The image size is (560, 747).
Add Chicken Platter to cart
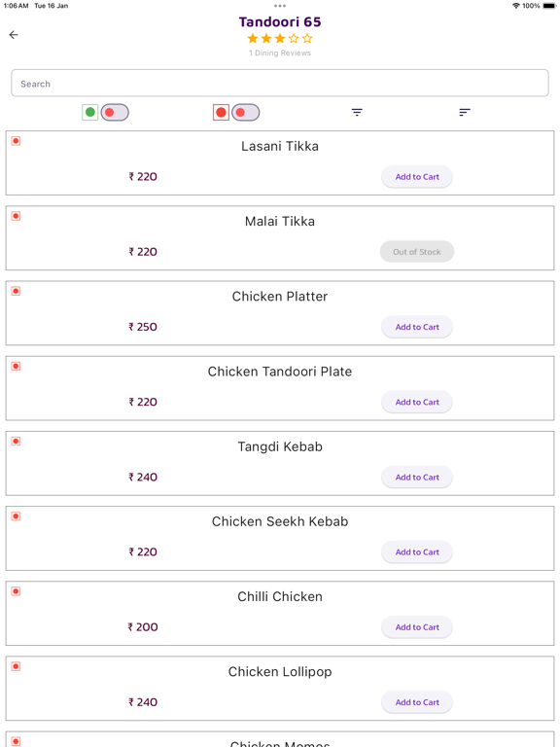tap(417, 327)
